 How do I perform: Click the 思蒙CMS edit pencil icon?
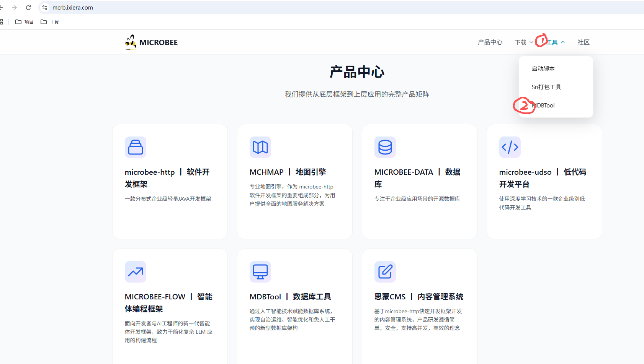(x=385, y=272)
